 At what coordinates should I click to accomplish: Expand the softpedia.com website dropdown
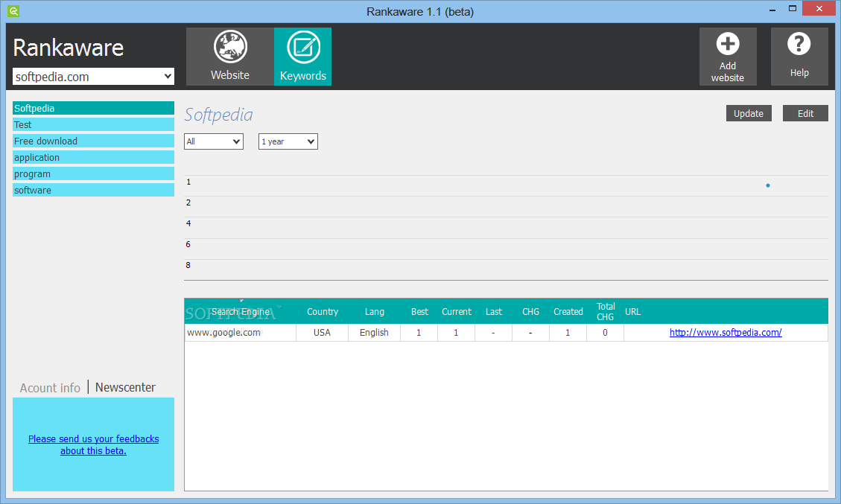point(93,77)
